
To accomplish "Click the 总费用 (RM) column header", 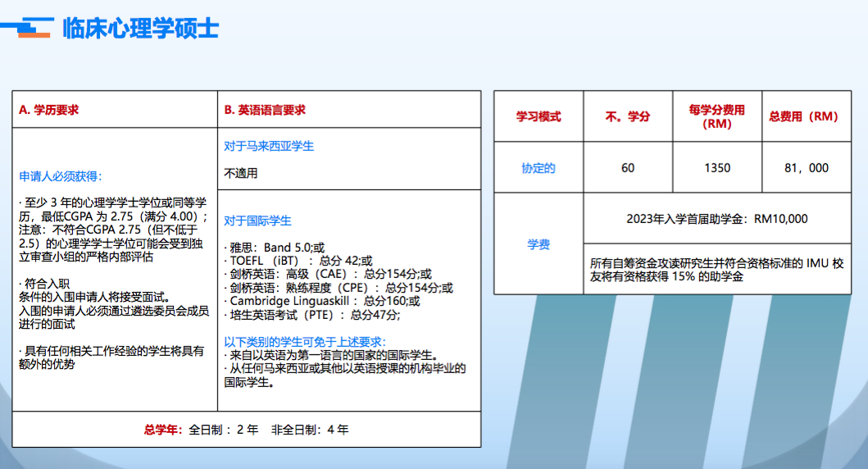I will click(803, 116).
